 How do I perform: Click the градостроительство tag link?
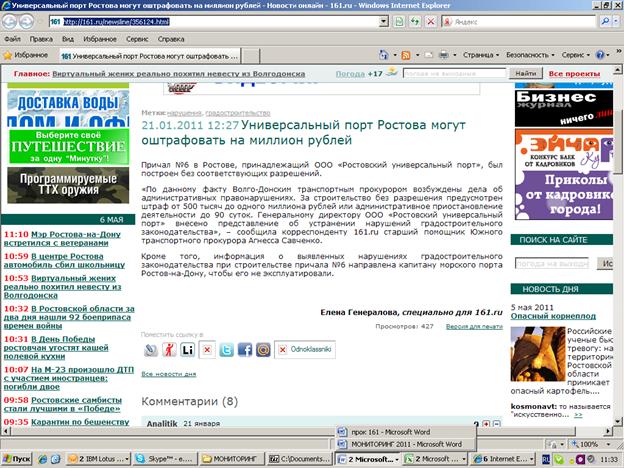click(x=238, y=113)
